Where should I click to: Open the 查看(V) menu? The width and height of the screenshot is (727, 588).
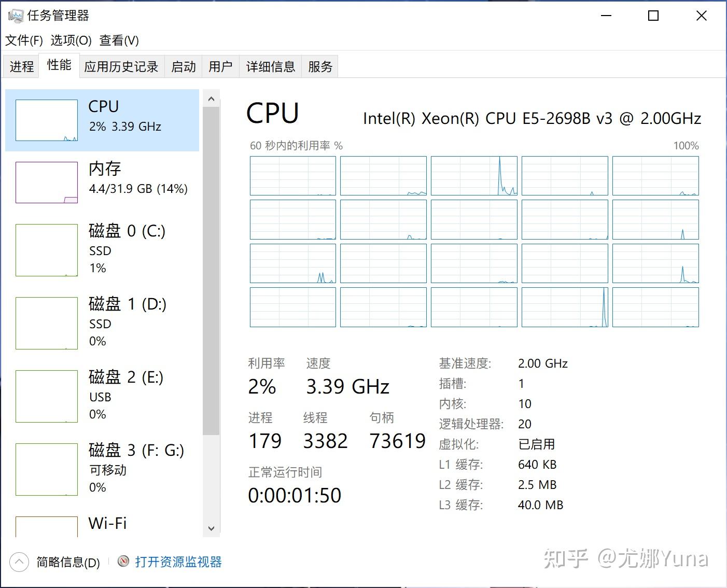click(119, 40)
